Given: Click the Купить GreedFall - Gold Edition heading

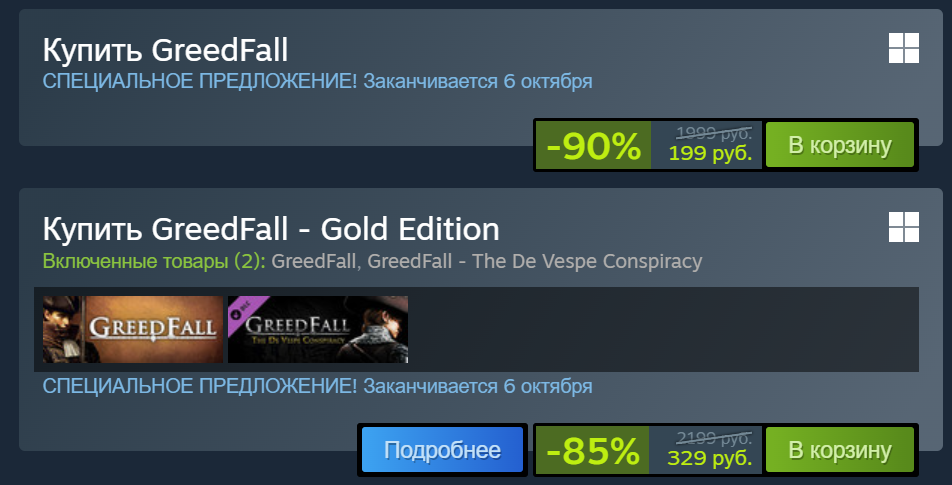Looking at the screenshot, I should click(271, 229).
